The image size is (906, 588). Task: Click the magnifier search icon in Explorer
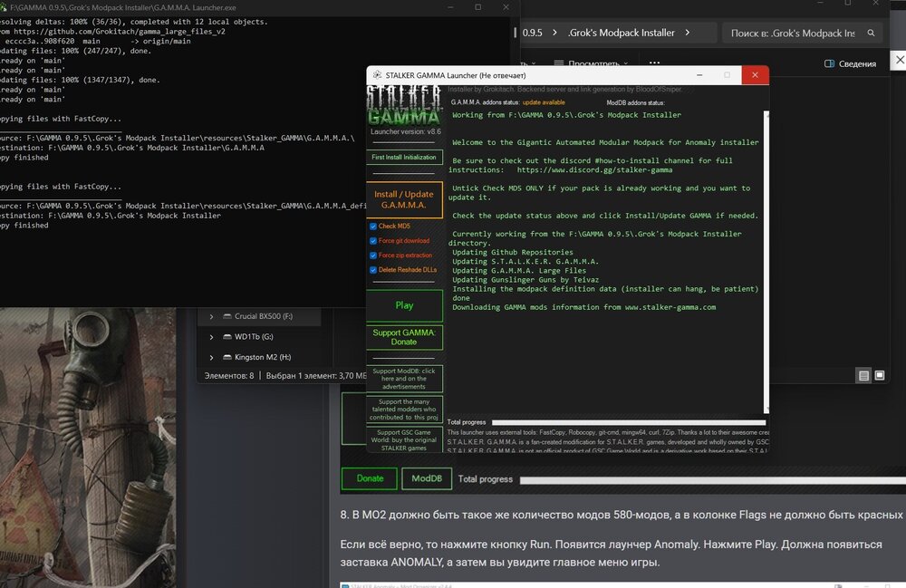point(871,33)
